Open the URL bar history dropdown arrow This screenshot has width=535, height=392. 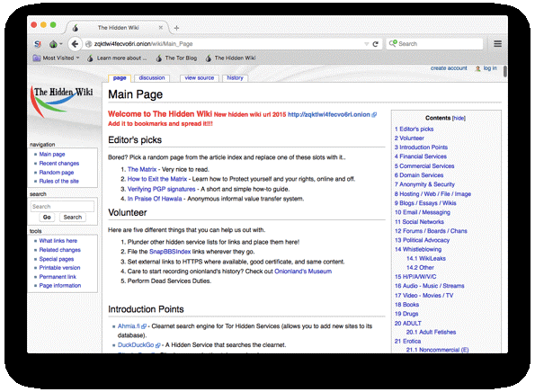pos(366,44)
